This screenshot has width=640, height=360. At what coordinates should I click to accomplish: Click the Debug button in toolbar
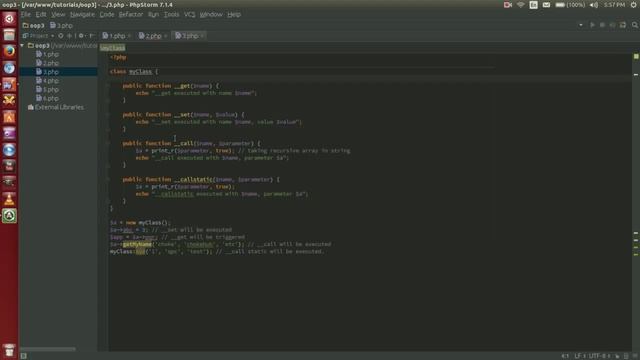click(x=602, y=25)
